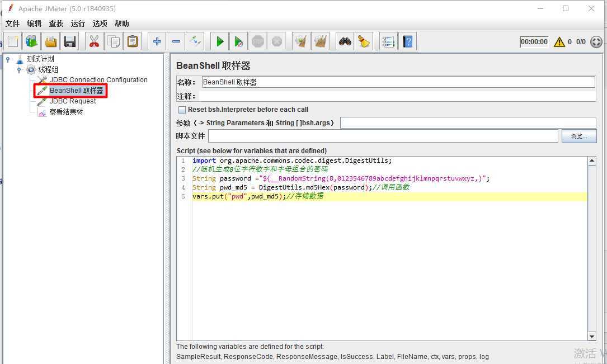The height and width of the screenshot is (364, 607).
Task: Click Start no pauses icon
Action: (x=239, y=41)
